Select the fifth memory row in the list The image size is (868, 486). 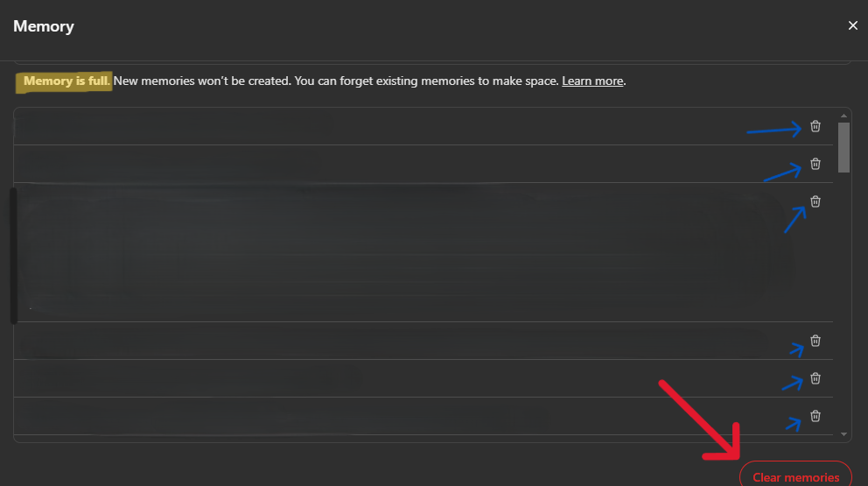[423, 378]
